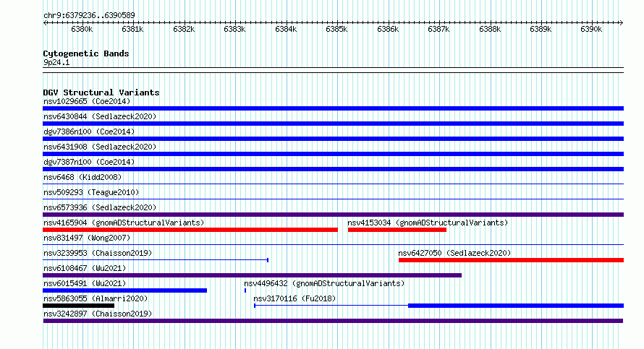Select the 6389k ruler position
Viewport: 644px width, 349px height.
click(x=541, y=29)
